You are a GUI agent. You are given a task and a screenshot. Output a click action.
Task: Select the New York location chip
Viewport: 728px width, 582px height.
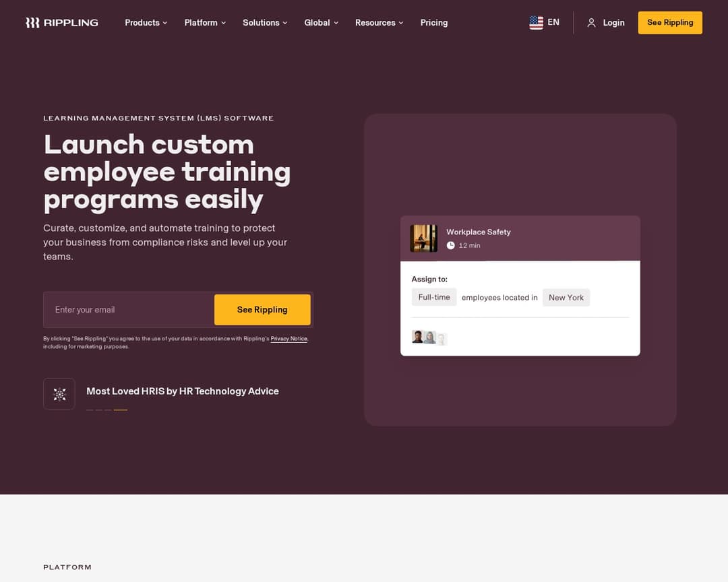click(566, 298)
